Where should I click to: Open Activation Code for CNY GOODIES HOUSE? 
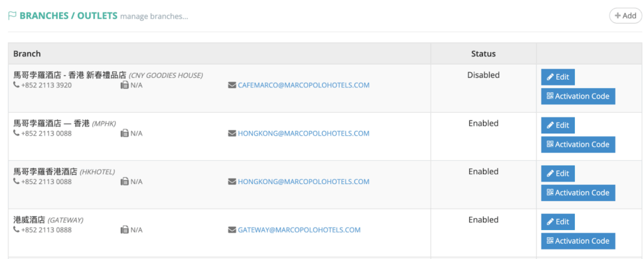[x=578, y=96]
